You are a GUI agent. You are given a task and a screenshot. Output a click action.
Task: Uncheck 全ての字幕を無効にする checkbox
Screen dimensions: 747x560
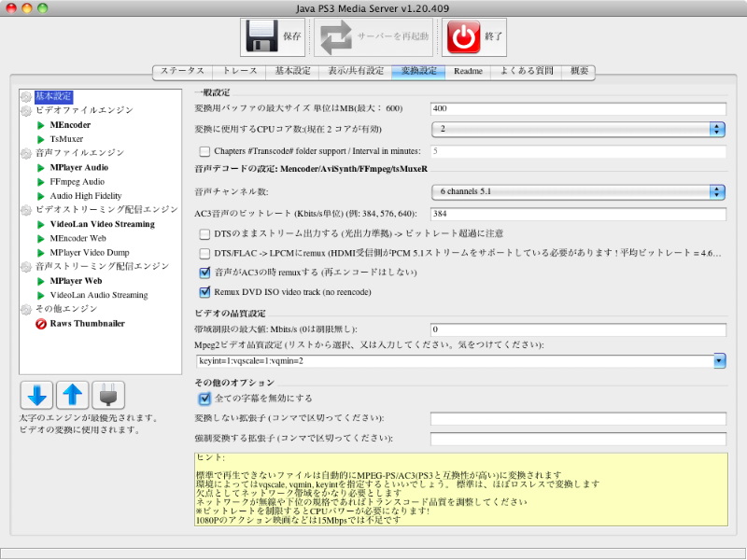click(205, 399)
